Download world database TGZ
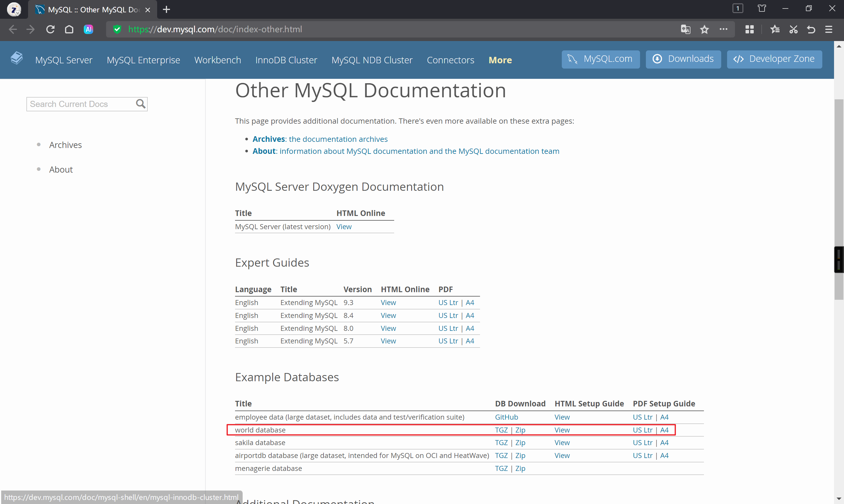Screen dimensions: 844x504 pos(501,430)
